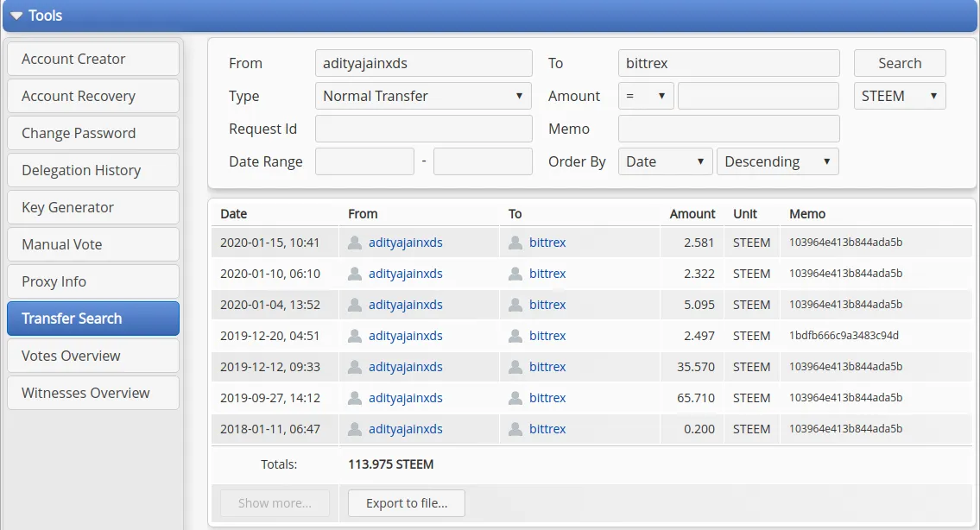Viewport: 980px width, 530px height.
Task: Open the Key Generator tool
Action: [x=93, y=207]
